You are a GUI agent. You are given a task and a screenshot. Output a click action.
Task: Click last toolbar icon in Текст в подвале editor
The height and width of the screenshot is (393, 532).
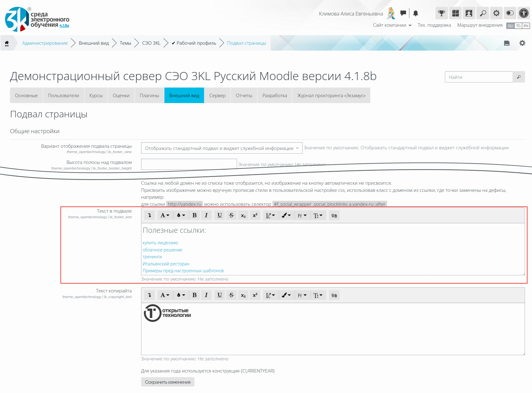pyautogui.click(x=334, y=215)
